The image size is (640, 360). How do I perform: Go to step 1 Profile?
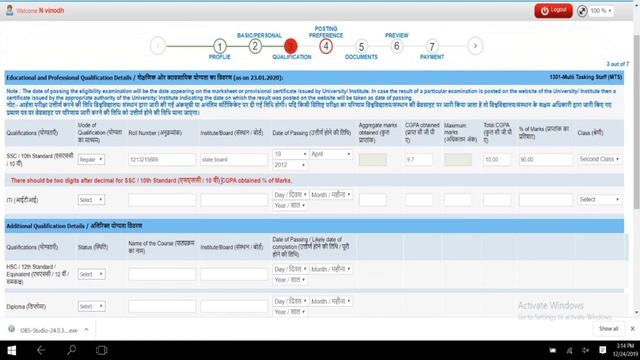(x=220, y=46)
